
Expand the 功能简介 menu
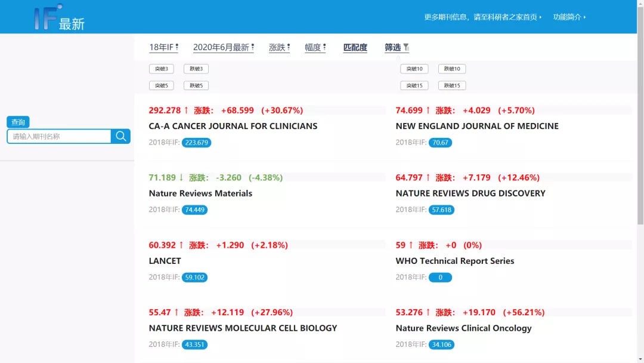coord(569,17)
